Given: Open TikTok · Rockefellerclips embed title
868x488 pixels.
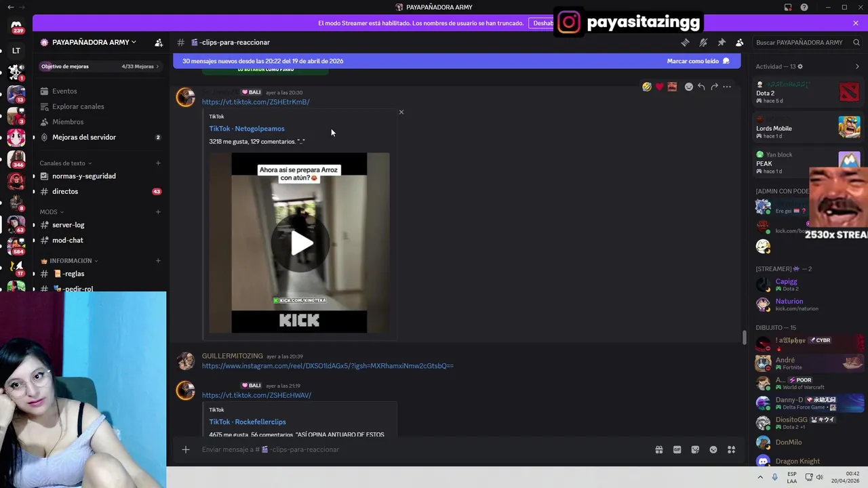Looking at the screenshot, I should tap(248, 422).
